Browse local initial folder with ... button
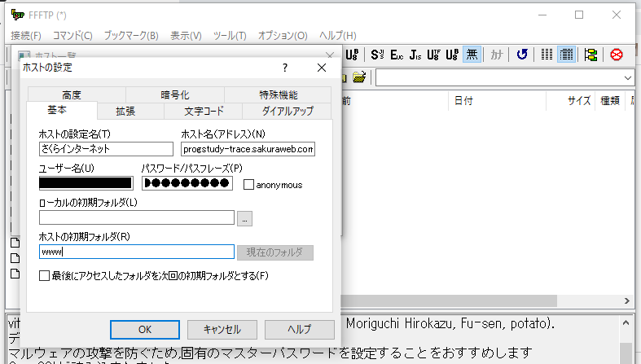This screenshot has width=641, height=364. coord(244,218)
